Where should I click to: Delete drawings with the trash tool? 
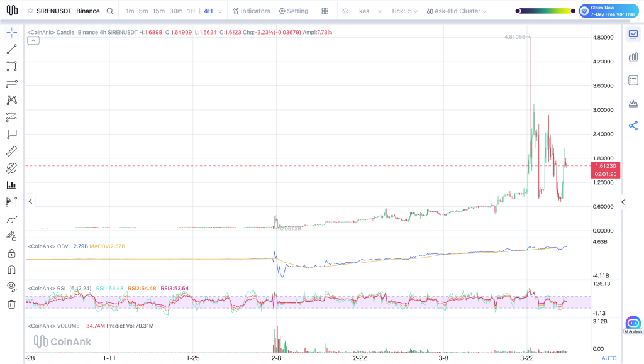10,303
